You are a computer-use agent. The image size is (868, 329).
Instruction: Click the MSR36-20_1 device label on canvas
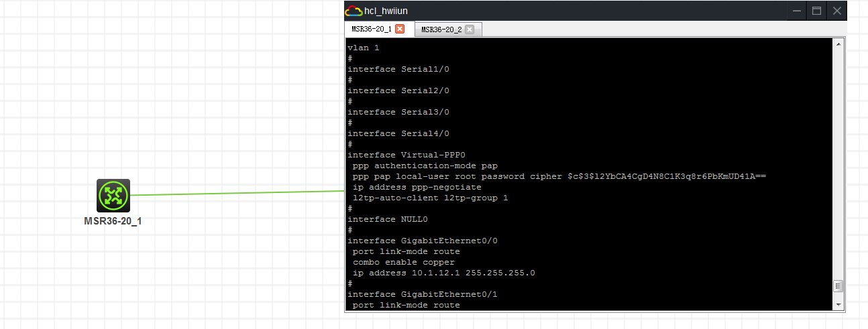click(113, 221)
